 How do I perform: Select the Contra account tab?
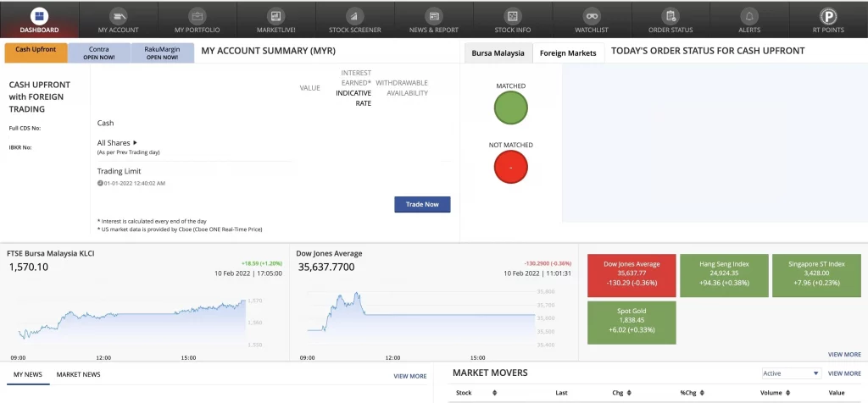pyautogui.click(x=98, y=52)
